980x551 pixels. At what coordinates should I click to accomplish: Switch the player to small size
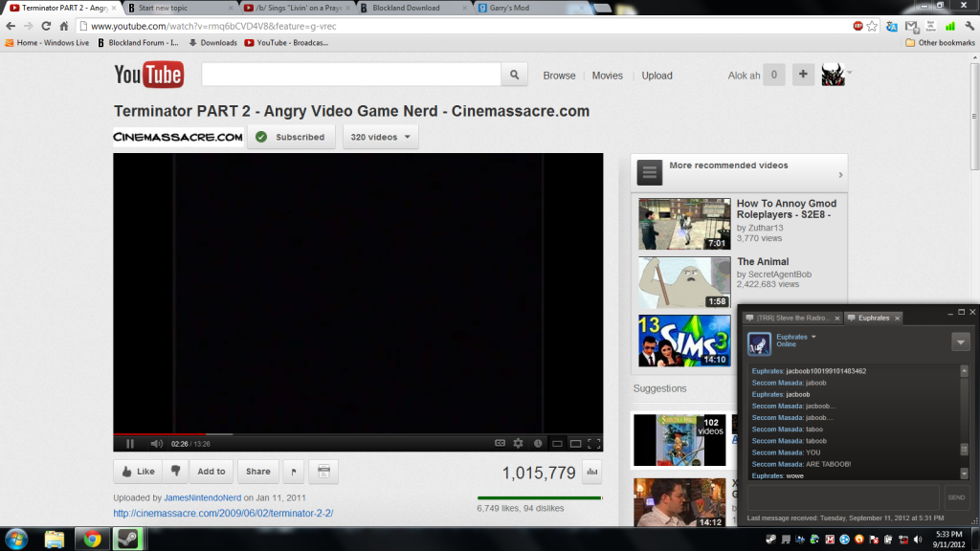(557, 444)
